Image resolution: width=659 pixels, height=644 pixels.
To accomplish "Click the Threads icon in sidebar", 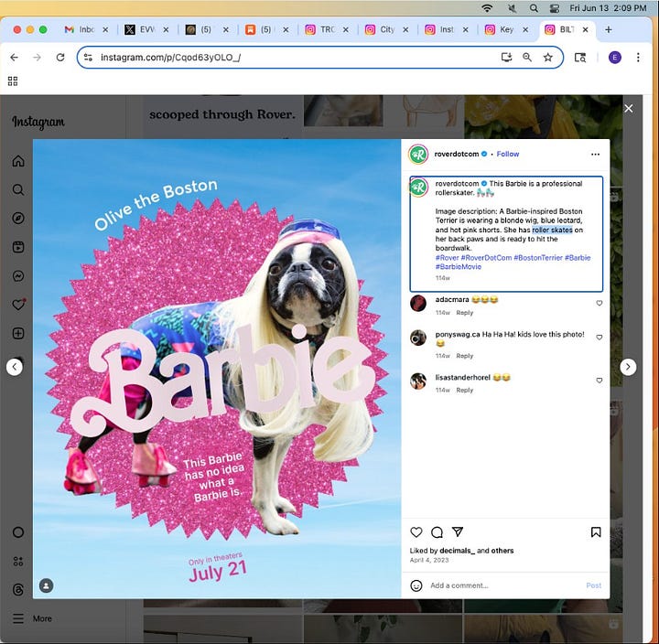I will click(18, 589).
